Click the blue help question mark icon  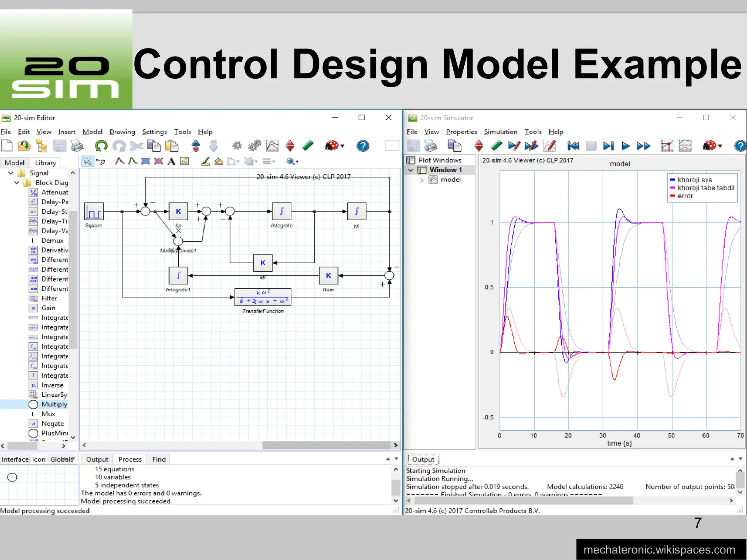[x=363, y=146]
